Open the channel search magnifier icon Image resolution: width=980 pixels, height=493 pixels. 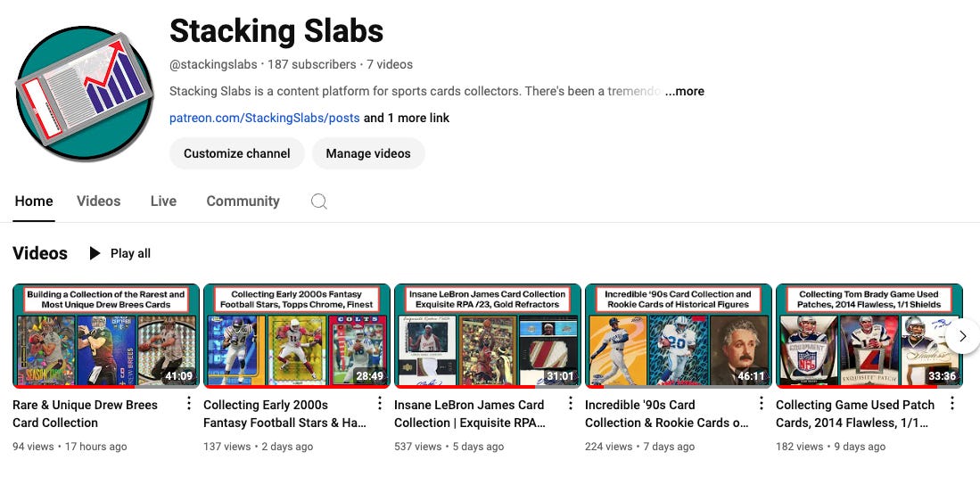coord(318,201)
